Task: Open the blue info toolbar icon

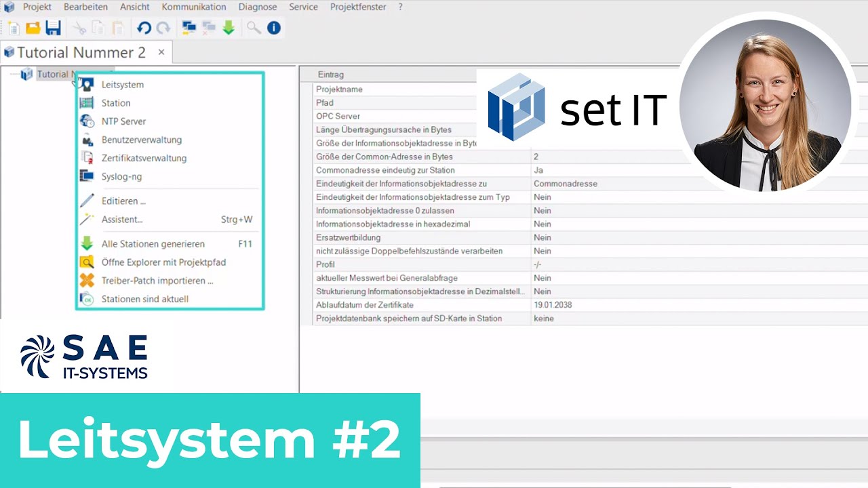Action: pyautogui.click(x=274, y=28)
